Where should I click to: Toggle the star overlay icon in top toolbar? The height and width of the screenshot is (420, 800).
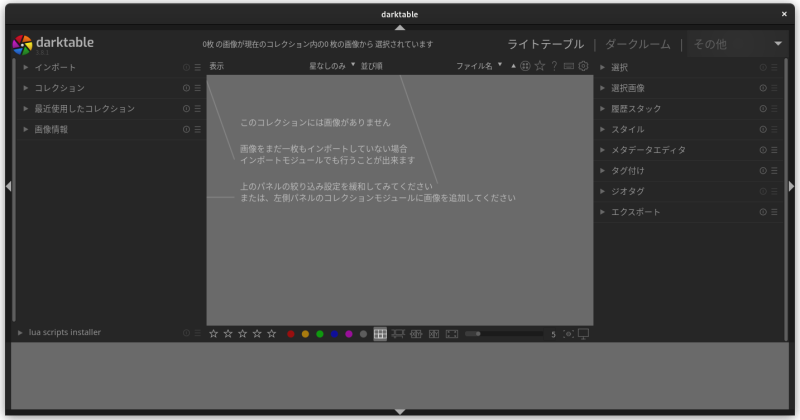[540, 66]
